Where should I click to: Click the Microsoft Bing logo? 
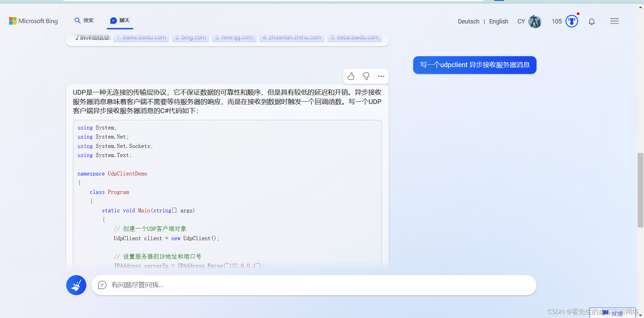point(33,21)
